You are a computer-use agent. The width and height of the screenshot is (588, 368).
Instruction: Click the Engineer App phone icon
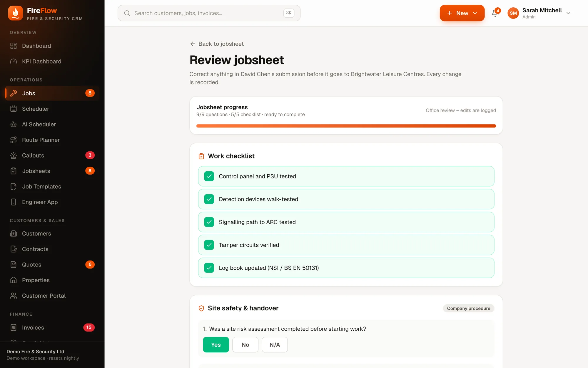point(14,202)
